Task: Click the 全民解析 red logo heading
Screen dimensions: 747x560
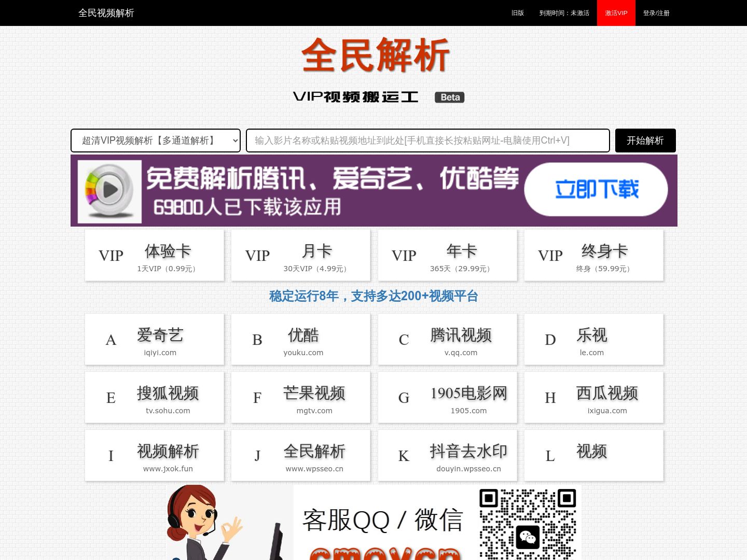Action: tap(375, 55)
